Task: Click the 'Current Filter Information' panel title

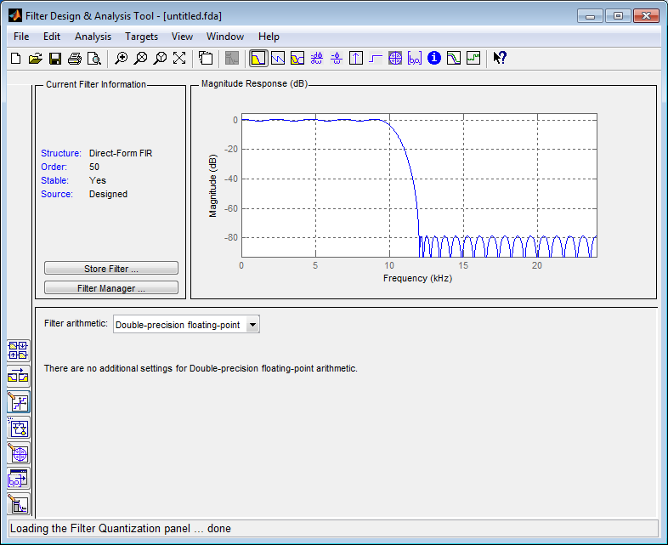Action: click(x=96, y=84)
